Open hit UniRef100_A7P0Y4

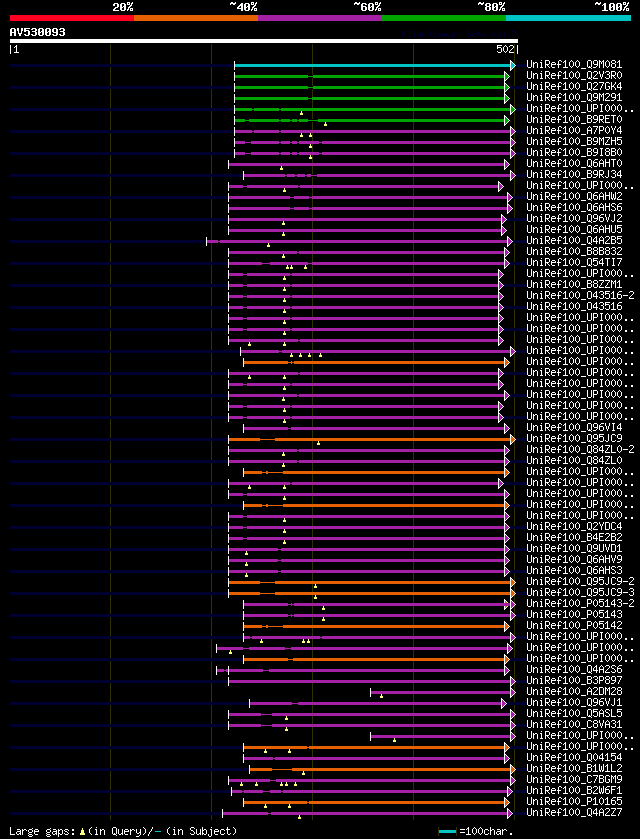coord(574,131)
